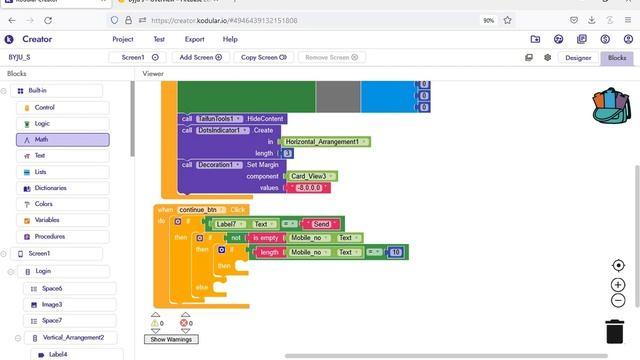This screenshot has width=640, height=360.
Task: Open continue_btn event block dropdown
Action: click(x=202, y=210)
